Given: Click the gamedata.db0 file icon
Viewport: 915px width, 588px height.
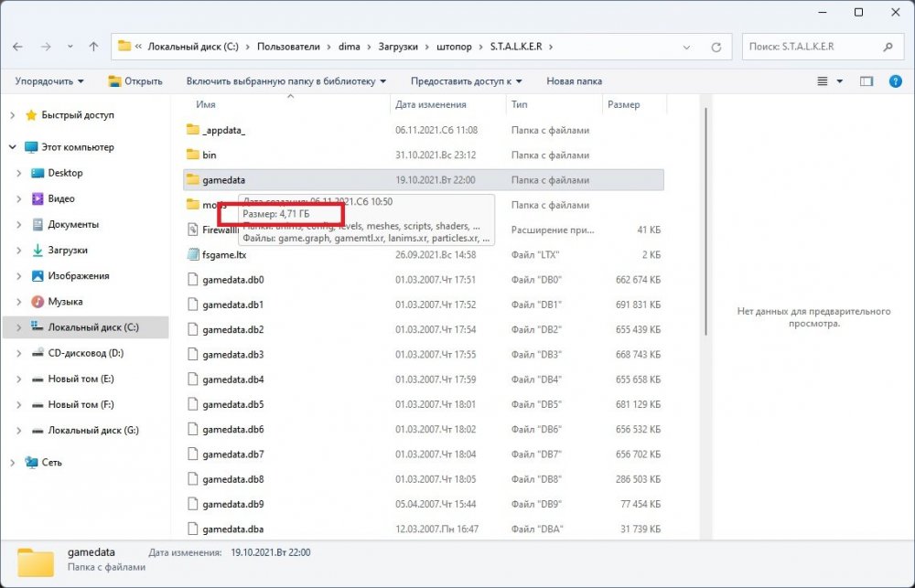Looking at the screenshot, I should 192,280.
